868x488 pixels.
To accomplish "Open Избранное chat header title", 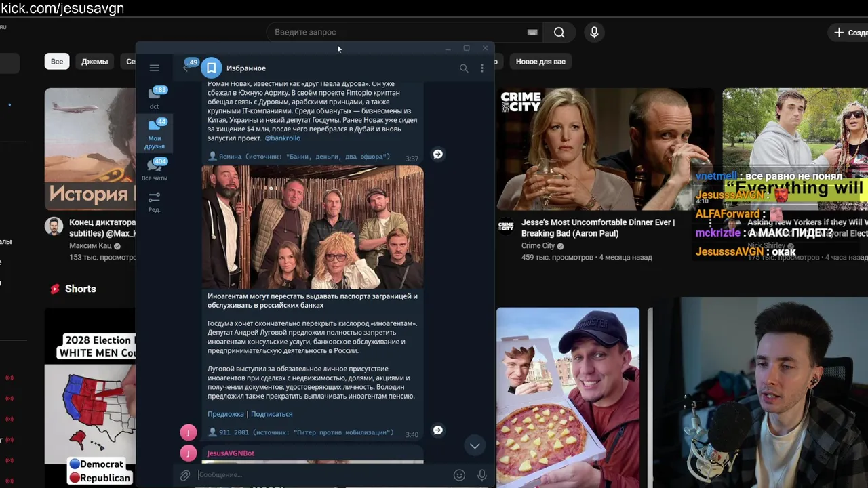I will coord(246,68).
